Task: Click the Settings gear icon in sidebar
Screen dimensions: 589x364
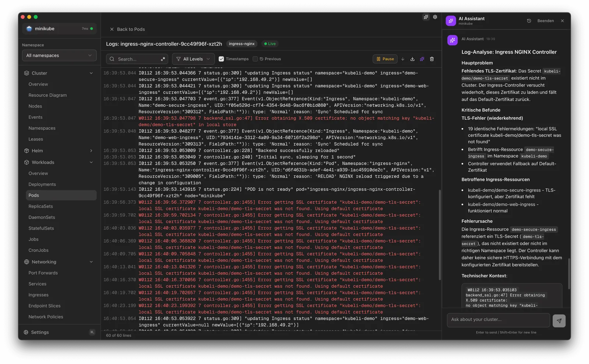Action: point(26,332)
